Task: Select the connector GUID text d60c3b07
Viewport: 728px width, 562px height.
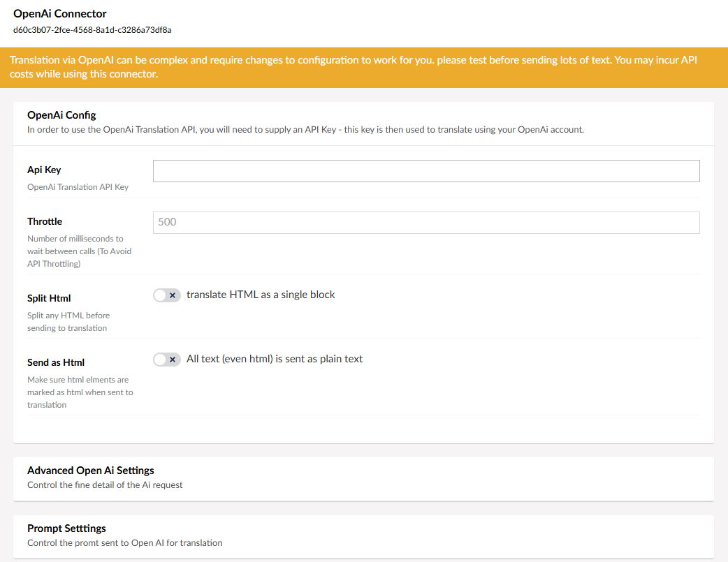Action: point(92,30)
